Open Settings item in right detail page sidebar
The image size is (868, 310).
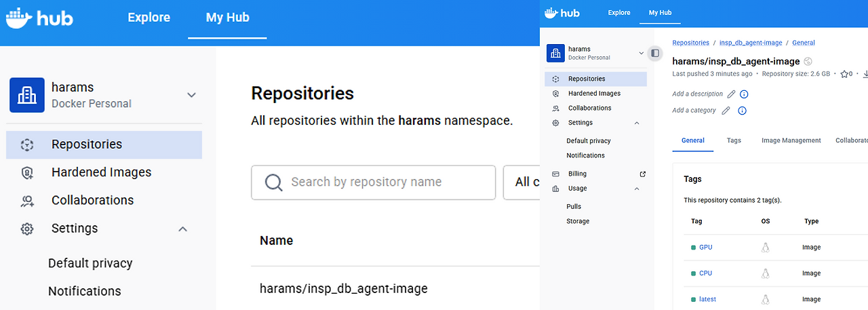[595, 123]
